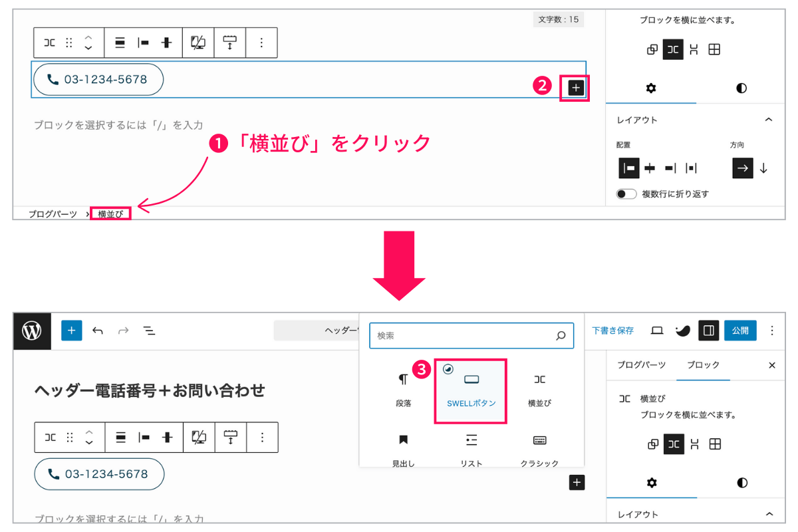Click the magnifier icon in inserter search

pos(561,336)
